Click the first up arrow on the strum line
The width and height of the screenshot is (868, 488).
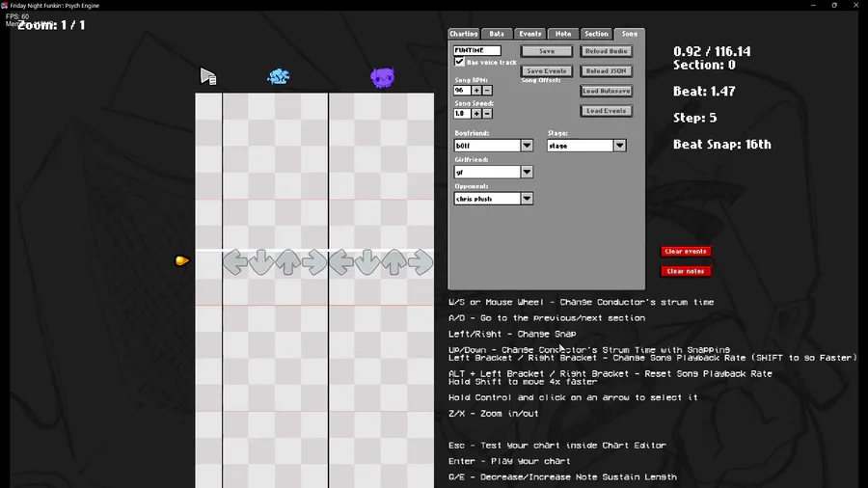(x=287, y=262)
